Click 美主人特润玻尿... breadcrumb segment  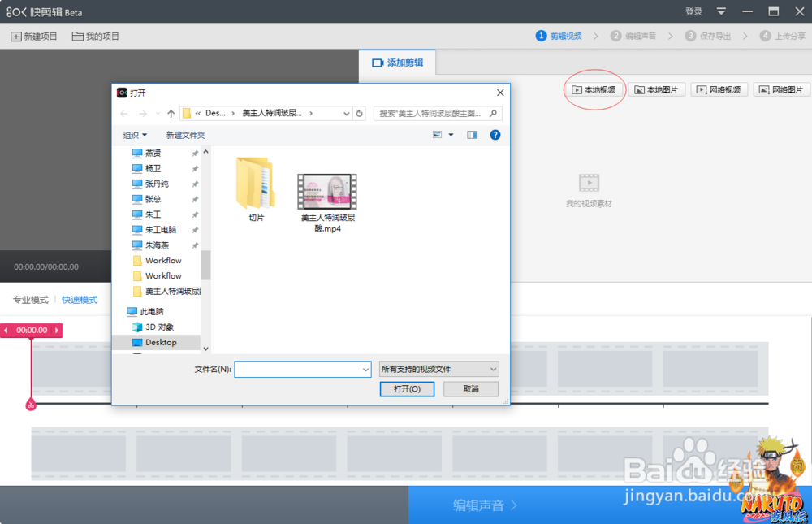(x=272, y=113)
